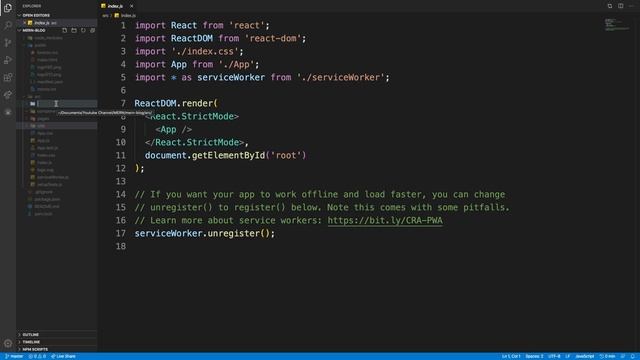Open errors and warnings count in status bar
The image size is (640, 360).
pyautogui.click(x=37, y=356)
